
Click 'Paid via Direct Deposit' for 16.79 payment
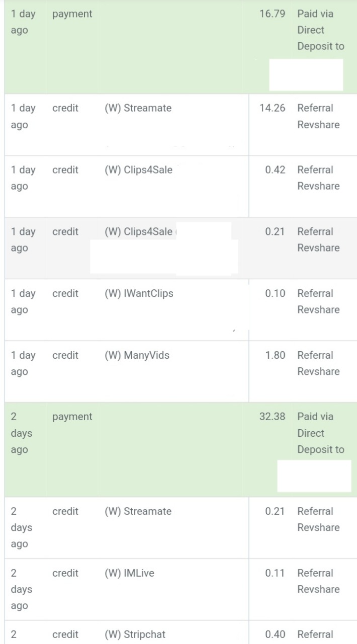[320, 30]
